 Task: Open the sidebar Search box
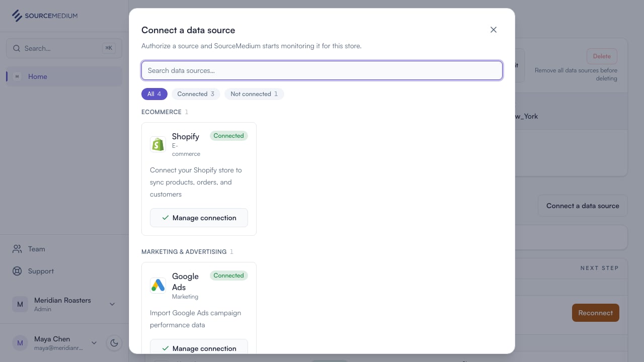(x=64, y=48)
